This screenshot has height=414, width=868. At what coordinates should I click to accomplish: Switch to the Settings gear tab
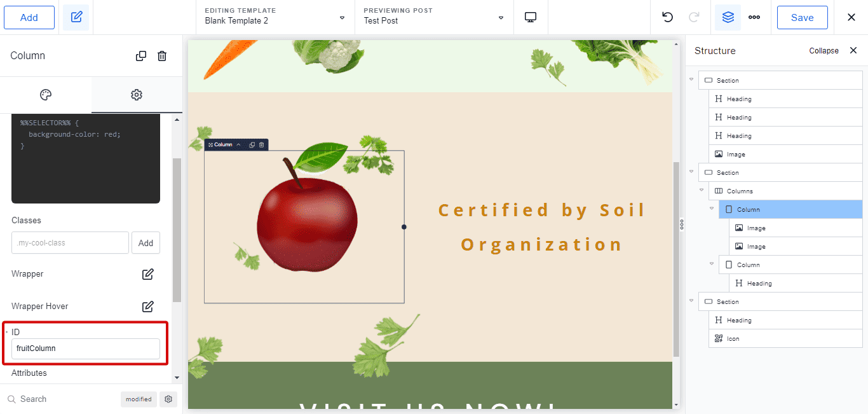point(137,95)
